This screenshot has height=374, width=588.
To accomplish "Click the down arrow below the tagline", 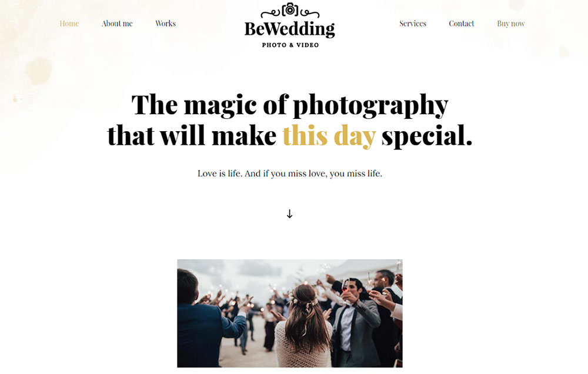I will point(289,214).
